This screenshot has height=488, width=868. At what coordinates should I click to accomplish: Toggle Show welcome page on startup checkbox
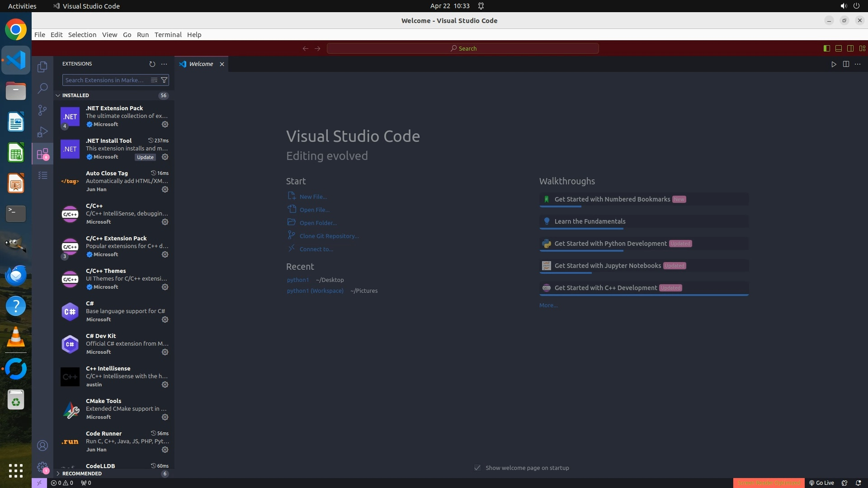477,468
